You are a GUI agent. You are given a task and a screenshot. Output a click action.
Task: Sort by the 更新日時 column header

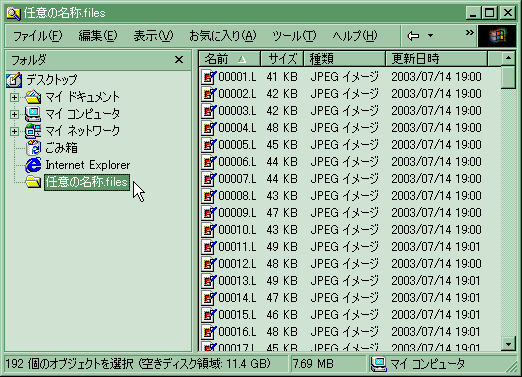436,59
